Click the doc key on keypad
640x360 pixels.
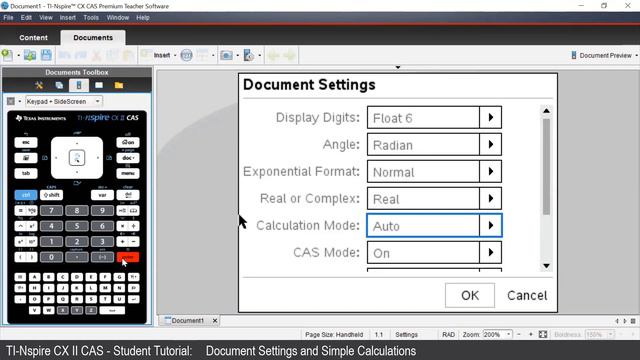pos(128,158)
